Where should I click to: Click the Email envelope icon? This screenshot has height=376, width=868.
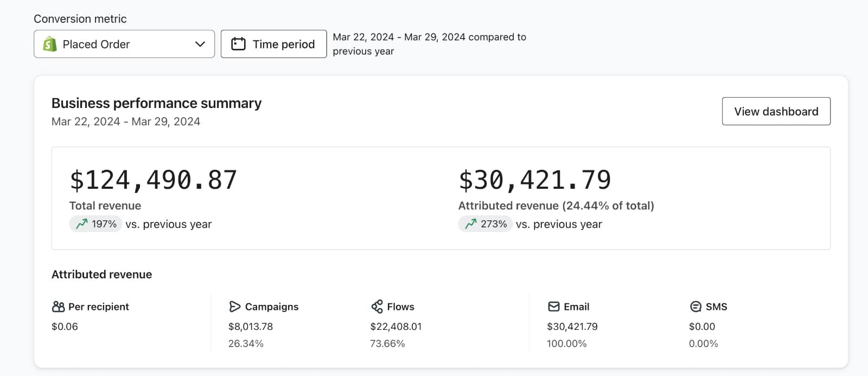pos(553,307)
